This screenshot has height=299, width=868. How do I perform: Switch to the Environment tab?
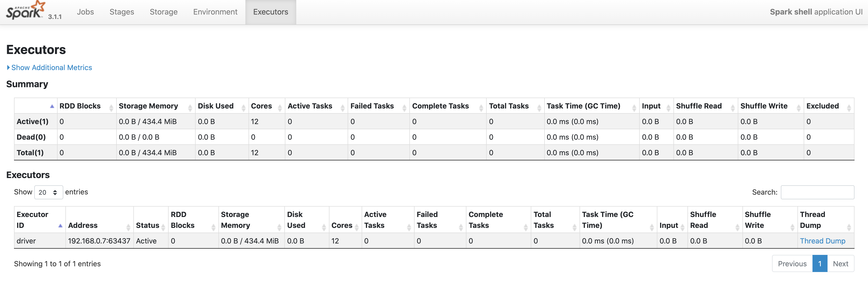tap(215, 12)
